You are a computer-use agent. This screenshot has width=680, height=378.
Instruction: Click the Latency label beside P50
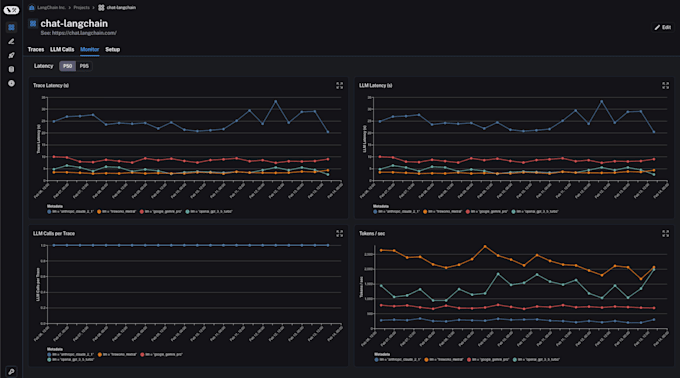coord(43,66)
